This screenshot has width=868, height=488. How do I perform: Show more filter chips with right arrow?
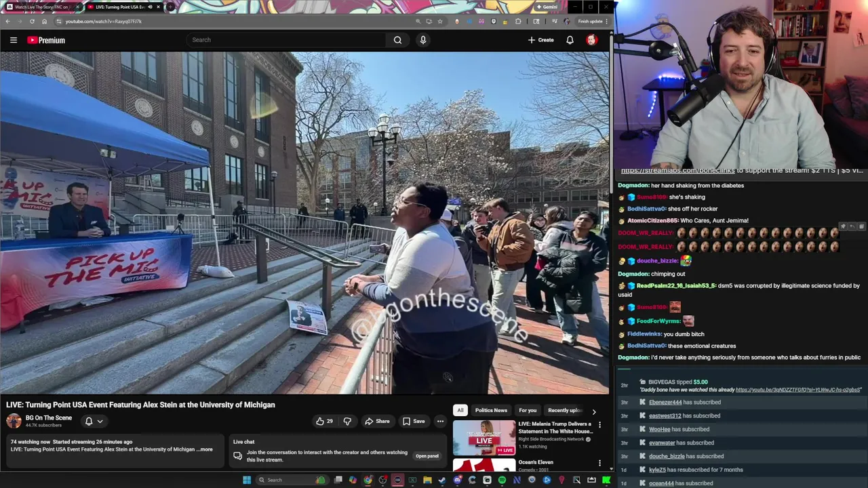[x=594, y=411]
